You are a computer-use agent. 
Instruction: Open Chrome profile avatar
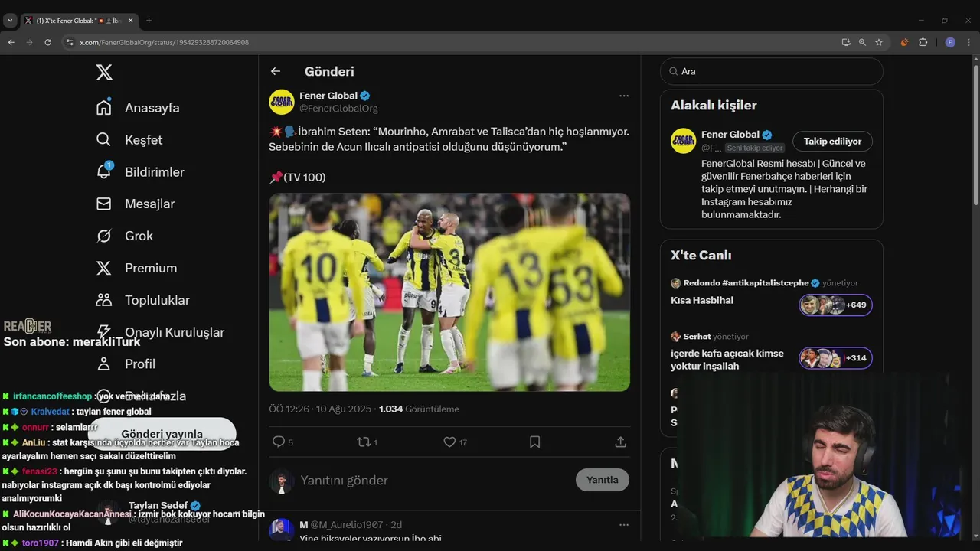pyautogui.click(x=950, y=42)
